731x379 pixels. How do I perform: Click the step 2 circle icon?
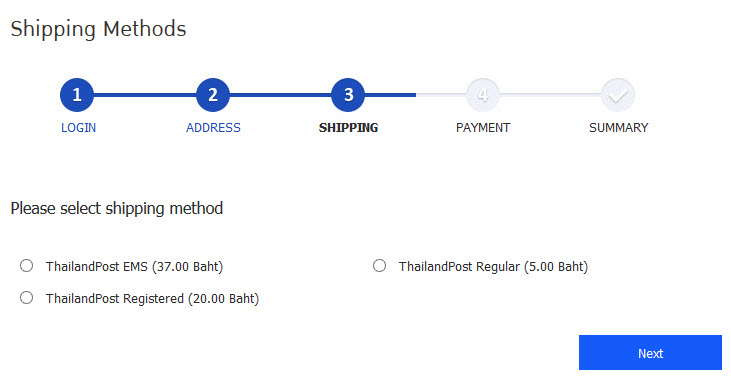tap(213, 95)
